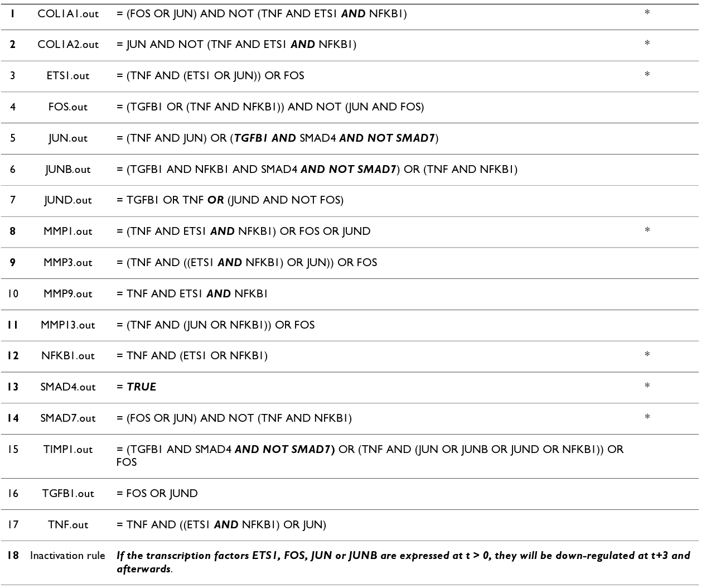Select the MMP13.out gene label

68,325
